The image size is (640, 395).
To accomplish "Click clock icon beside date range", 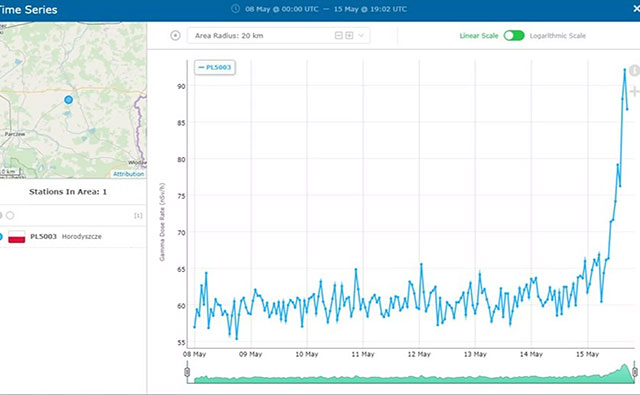I will pos(236,9).
